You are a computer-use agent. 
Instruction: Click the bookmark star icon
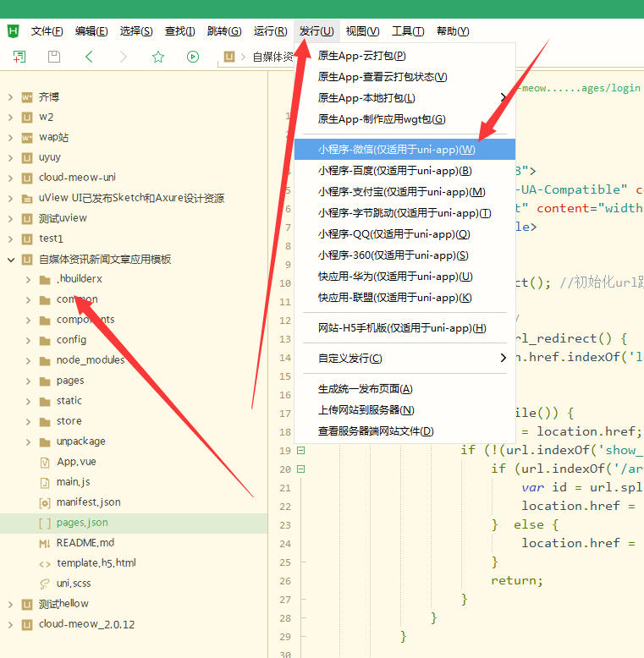[158, 57]
